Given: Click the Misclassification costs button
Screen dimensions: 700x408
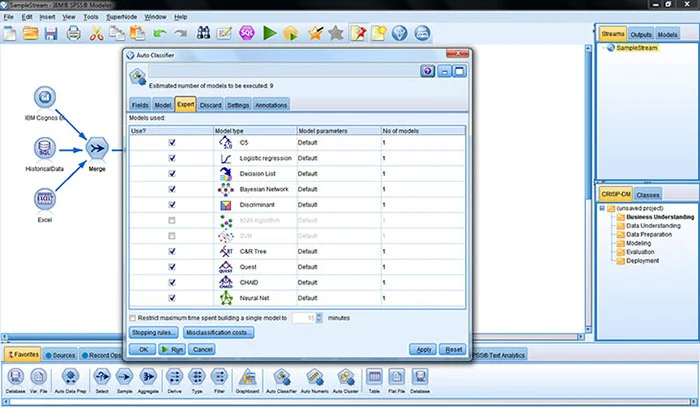Looking at the screenshot, I should click(219, 333).
